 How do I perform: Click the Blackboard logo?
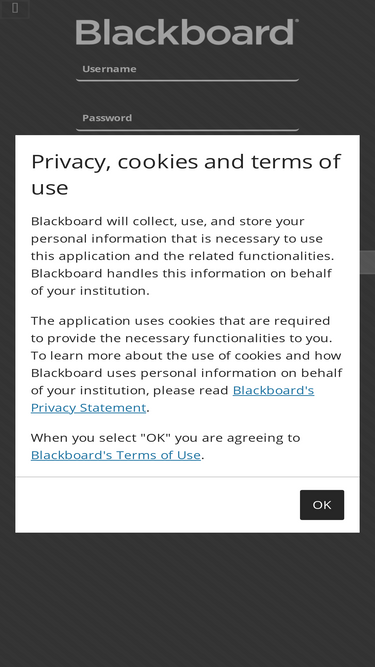pyautogui.click(x=187, y=32)
